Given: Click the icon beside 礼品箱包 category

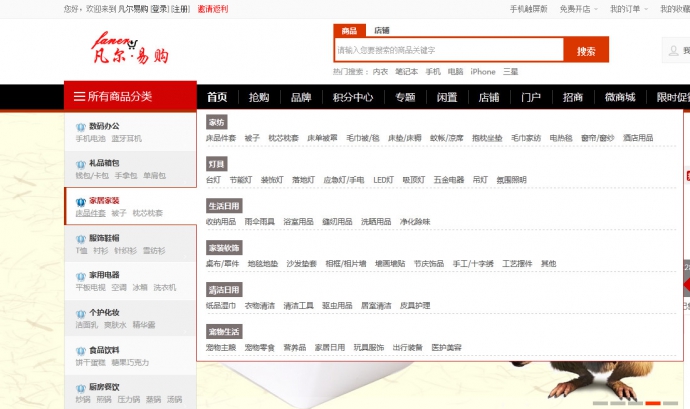Looking at the screenshot, I should [x=81, y=165].
